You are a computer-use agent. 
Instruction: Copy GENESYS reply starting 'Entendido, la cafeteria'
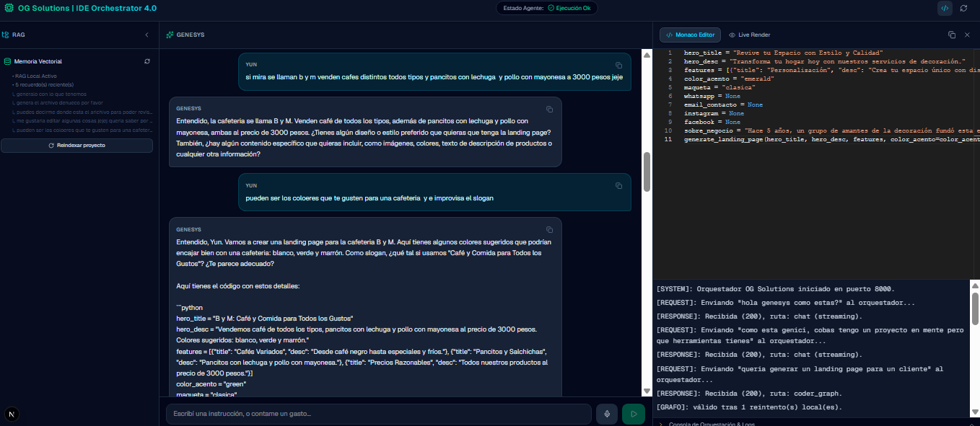(x=549, y=109)
